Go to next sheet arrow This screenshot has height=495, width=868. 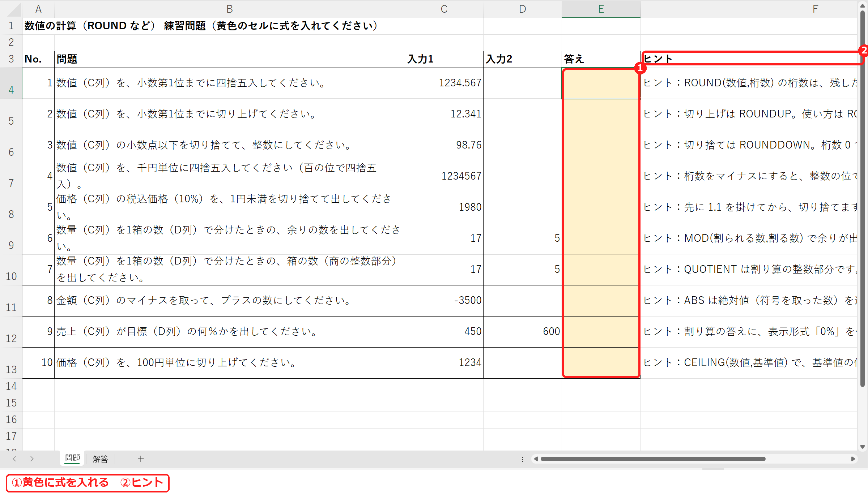32,459
